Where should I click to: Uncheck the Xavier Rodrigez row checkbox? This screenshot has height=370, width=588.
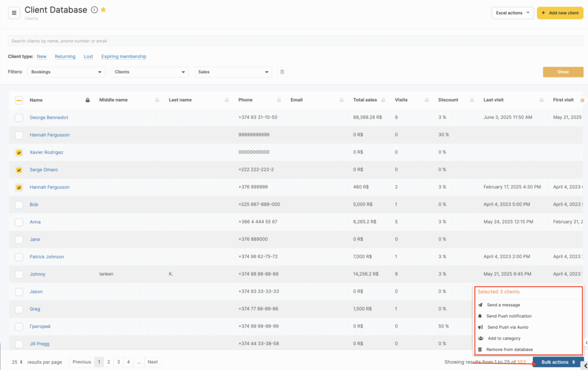[19, 153]
